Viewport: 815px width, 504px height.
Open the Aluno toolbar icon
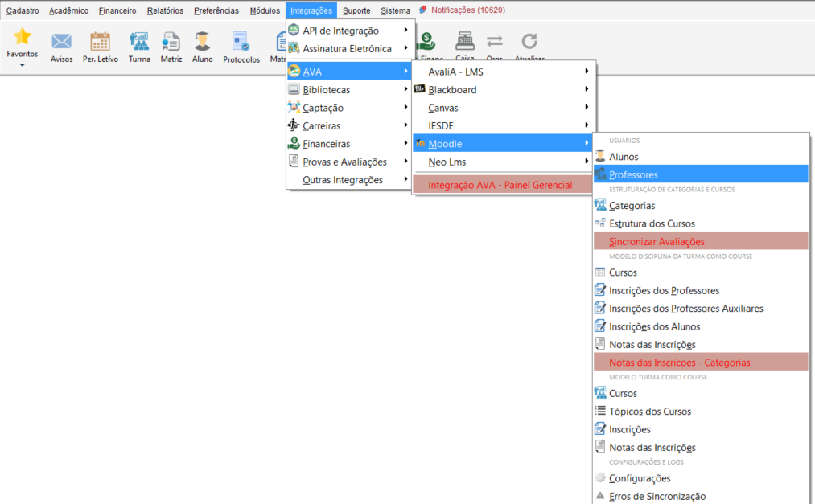tap(202, 42)
